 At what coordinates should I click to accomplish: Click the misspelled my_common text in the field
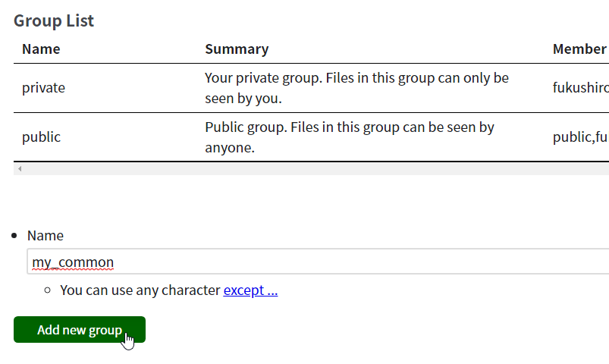click(x=73, y=262)
